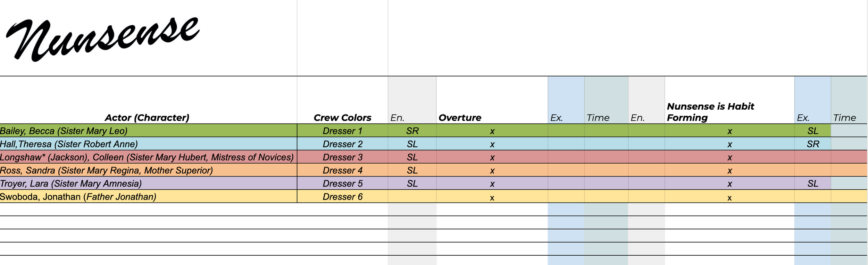Select the Hall, Theresa (Sister Robert Anne) cell

click(x=148, y=144)
